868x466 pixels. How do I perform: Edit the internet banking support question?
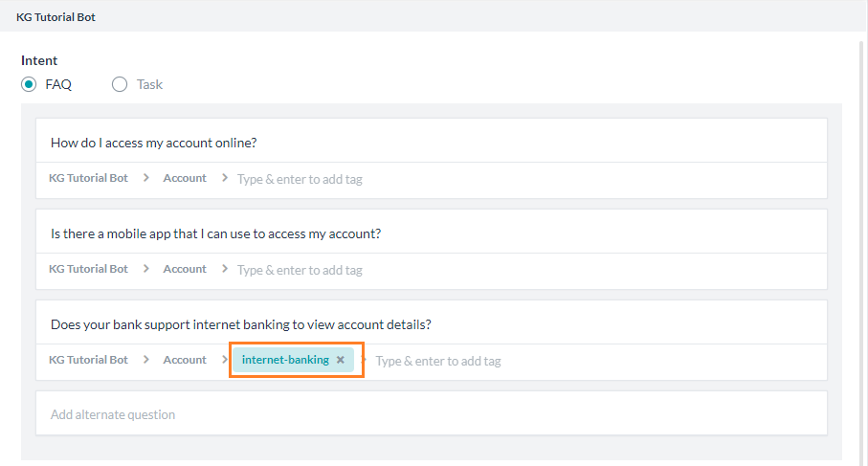coord(240,324)
